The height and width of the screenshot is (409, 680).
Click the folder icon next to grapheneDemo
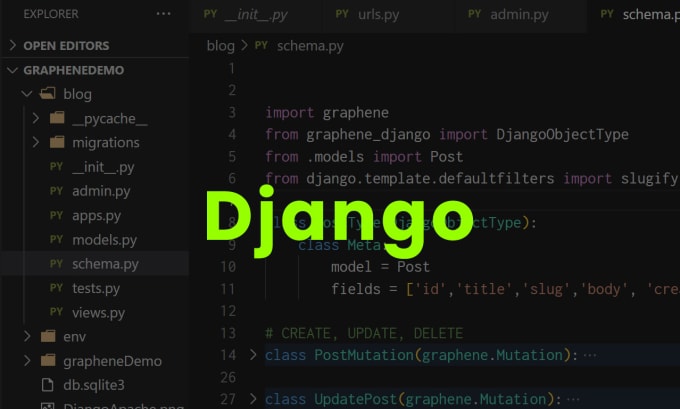click(48, 360)
